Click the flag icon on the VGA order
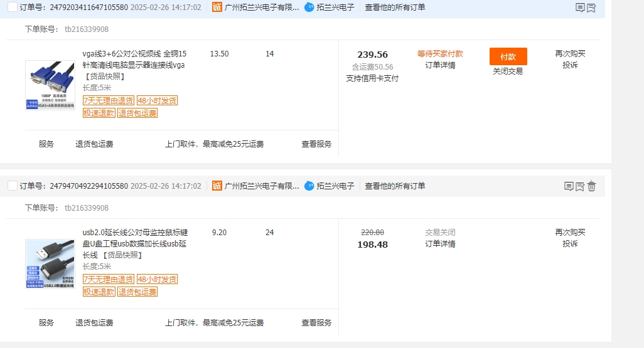644x348 pixels. (x=591, y=8)
